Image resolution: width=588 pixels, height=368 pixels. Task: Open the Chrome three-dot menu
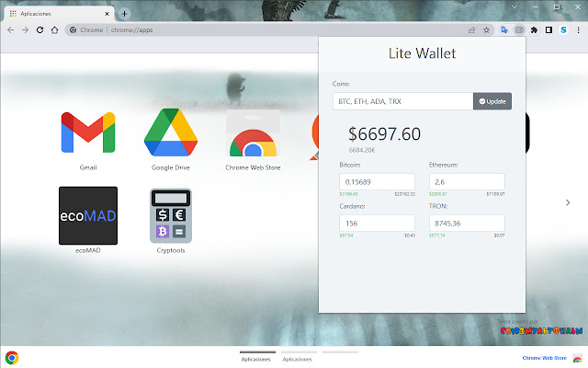(578, 30)
